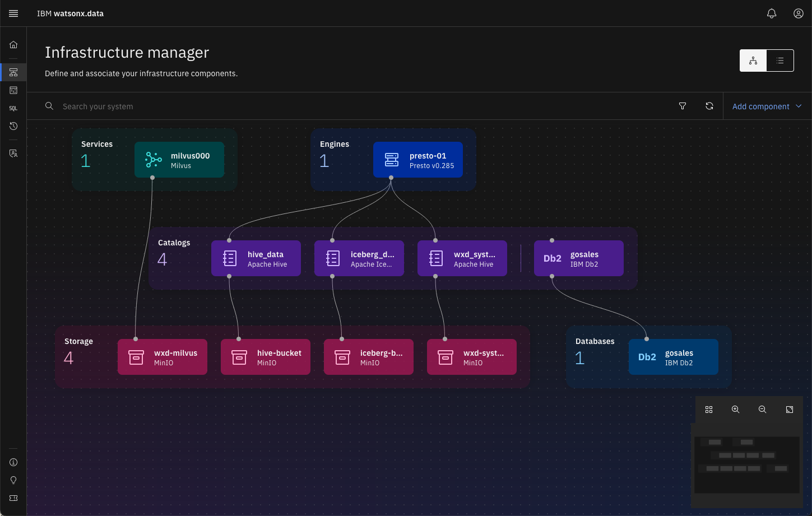Click the IBM watsonx.data title
Image resolution: width=812 pixels, height=516 pixels.
tap(70, 13)
